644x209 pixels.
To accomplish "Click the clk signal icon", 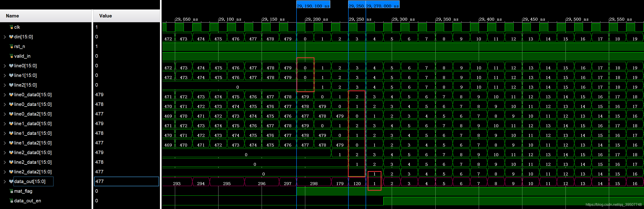I will pyautogui.click(x=11, y=27).
